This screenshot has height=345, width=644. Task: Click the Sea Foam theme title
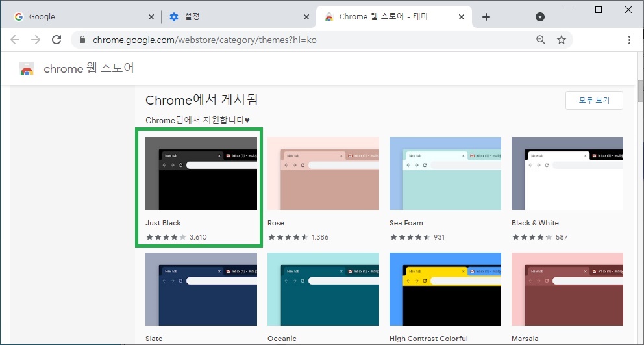click(406, 223)
